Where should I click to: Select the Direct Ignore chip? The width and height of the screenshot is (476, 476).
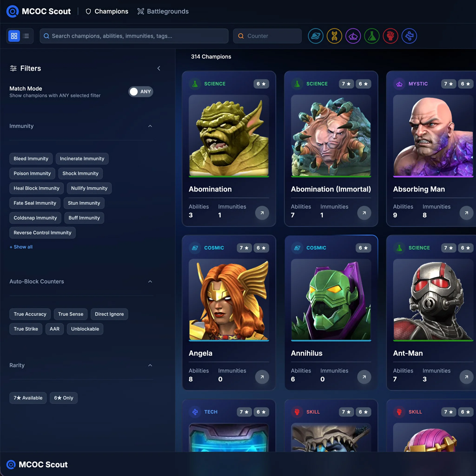(109, 314)
